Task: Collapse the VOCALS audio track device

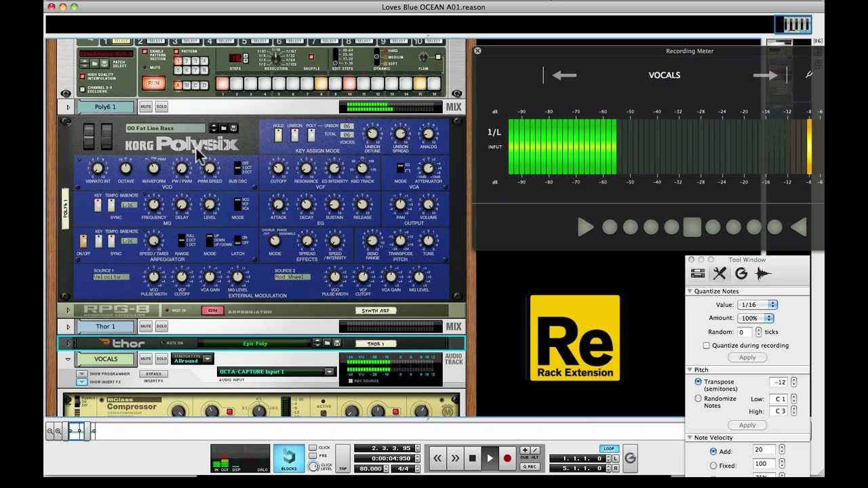Action: click(68, 359)
